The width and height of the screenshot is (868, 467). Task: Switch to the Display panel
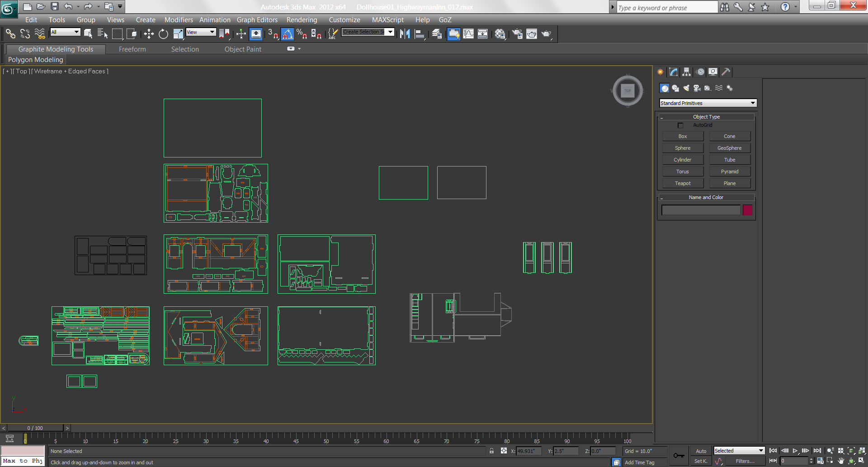click(x=713, y=72)
